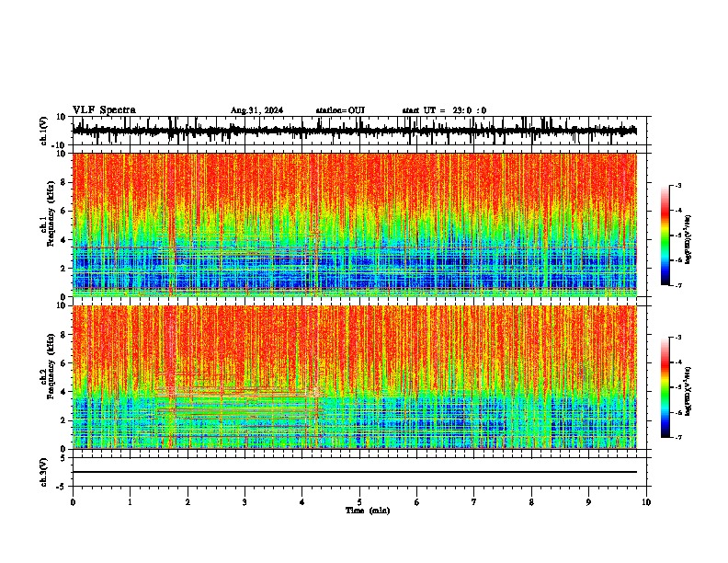Click the "Time (min)" axis label
This screenshot has height=563, width=728.
pos(368,511)
